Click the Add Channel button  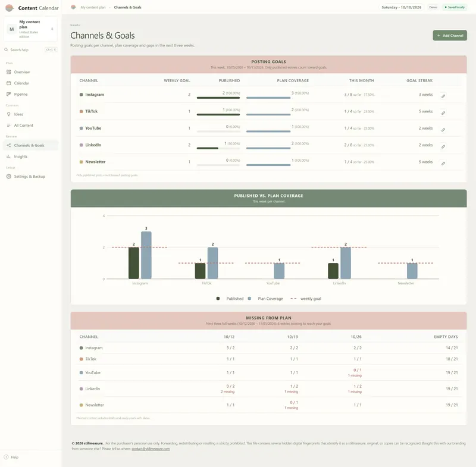point(450,36)
